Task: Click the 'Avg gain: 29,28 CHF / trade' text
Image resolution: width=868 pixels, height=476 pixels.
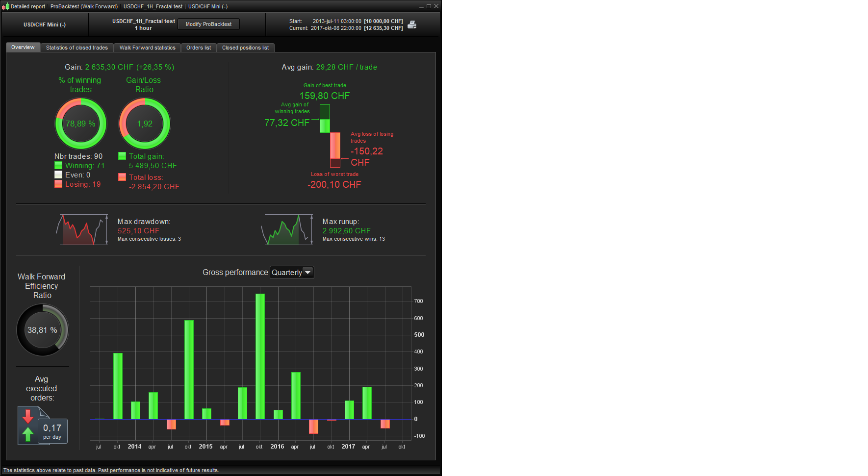Action: pos(330,67)
